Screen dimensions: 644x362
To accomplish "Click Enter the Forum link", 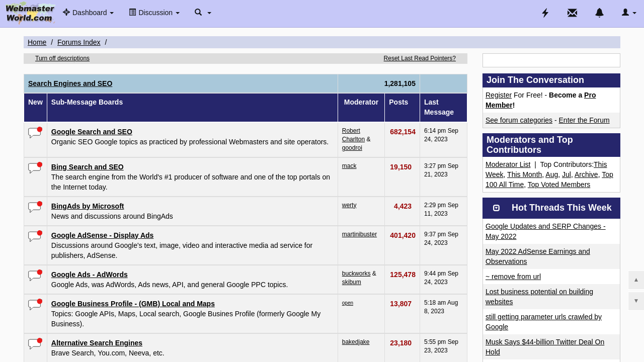I will (x=584, y=120).
